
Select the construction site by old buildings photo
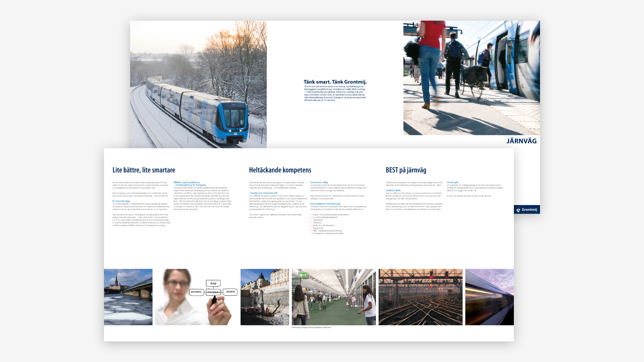click(x=265, y=297)
